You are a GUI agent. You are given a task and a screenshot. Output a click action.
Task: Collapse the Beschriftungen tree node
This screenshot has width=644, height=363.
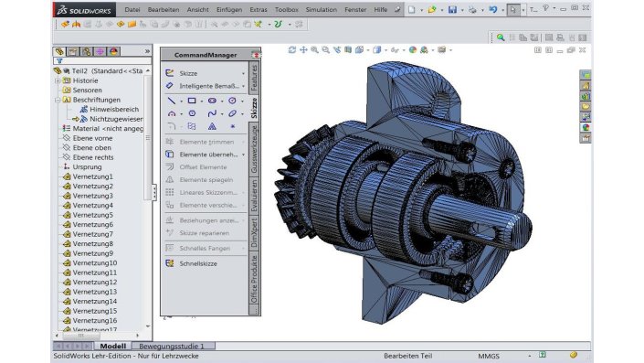click(x=58, y=100)
